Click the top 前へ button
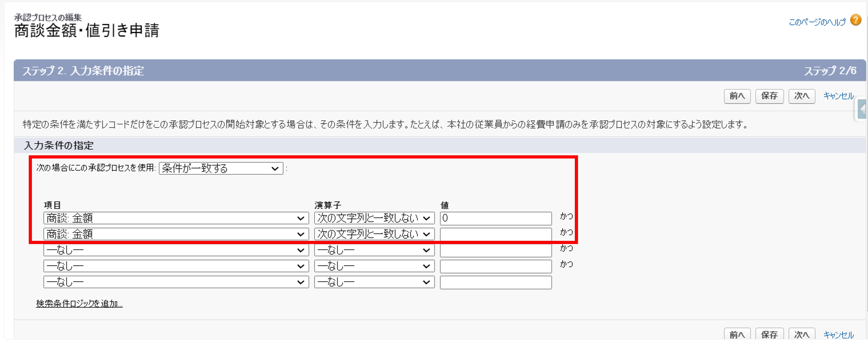868x343 pixels. point(737,96)
